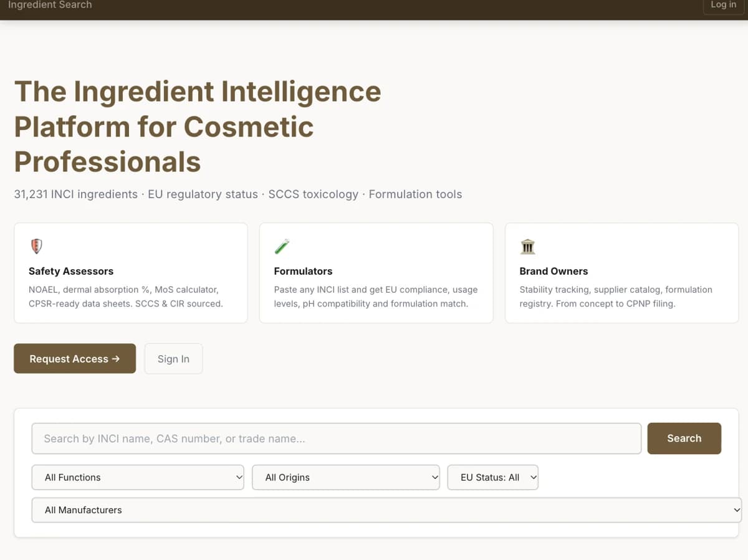Click the 'Paste any INCI list' description
The height and width of the screenshot is (560, 748).
pyautogui.click(x=376, y=297)
